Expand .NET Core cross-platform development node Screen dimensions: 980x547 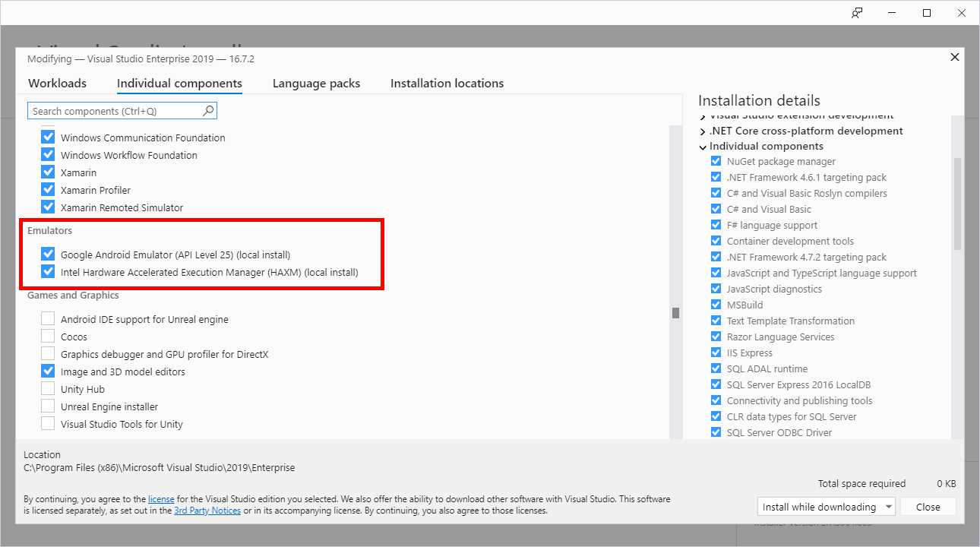pyautogui.click(x=702, y=131)
